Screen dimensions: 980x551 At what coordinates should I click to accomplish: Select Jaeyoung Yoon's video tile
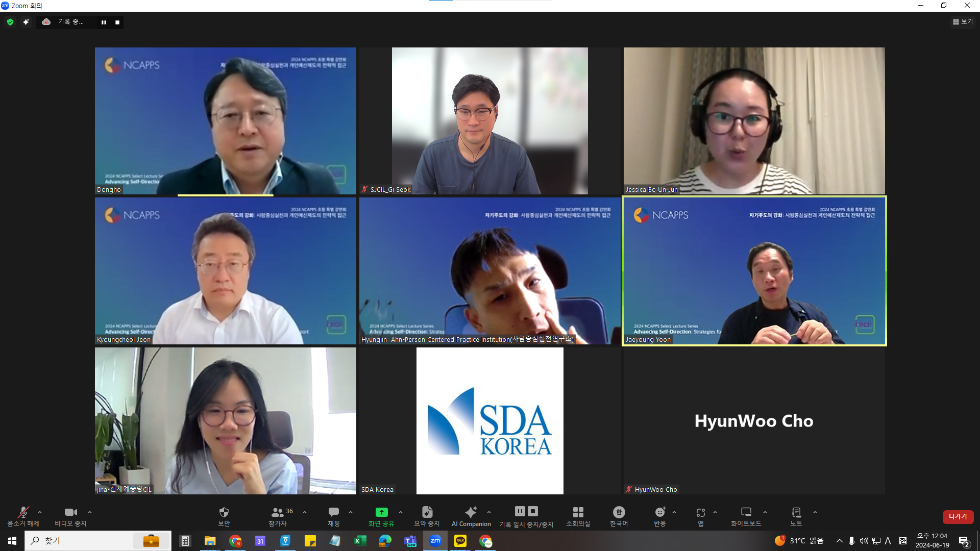754,271
